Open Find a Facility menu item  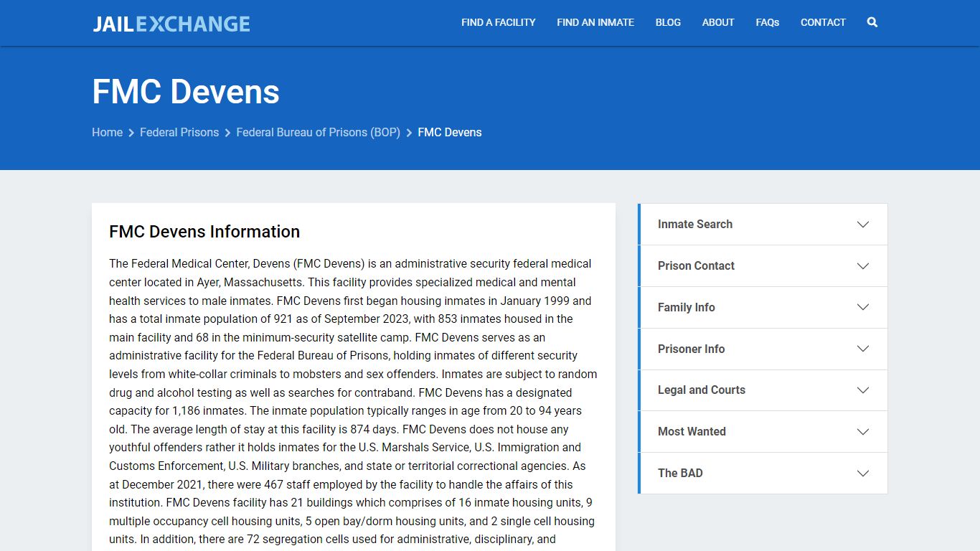499,22
